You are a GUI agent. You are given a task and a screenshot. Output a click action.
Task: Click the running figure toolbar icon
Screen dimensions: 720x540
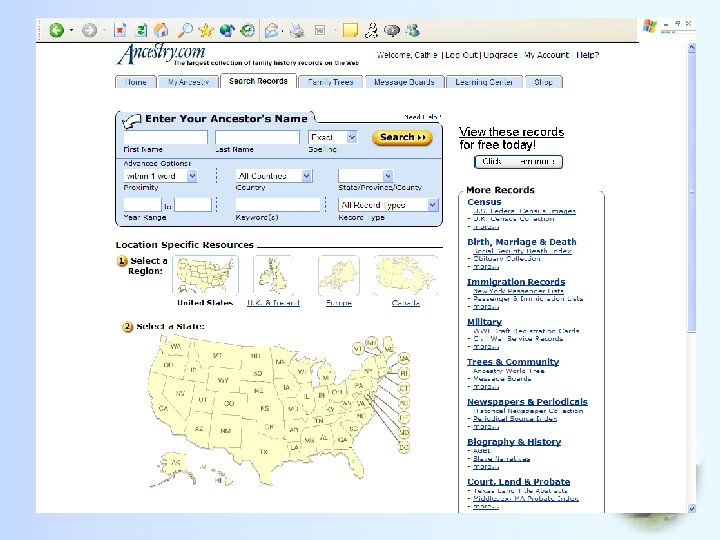(x=371, y=31)
